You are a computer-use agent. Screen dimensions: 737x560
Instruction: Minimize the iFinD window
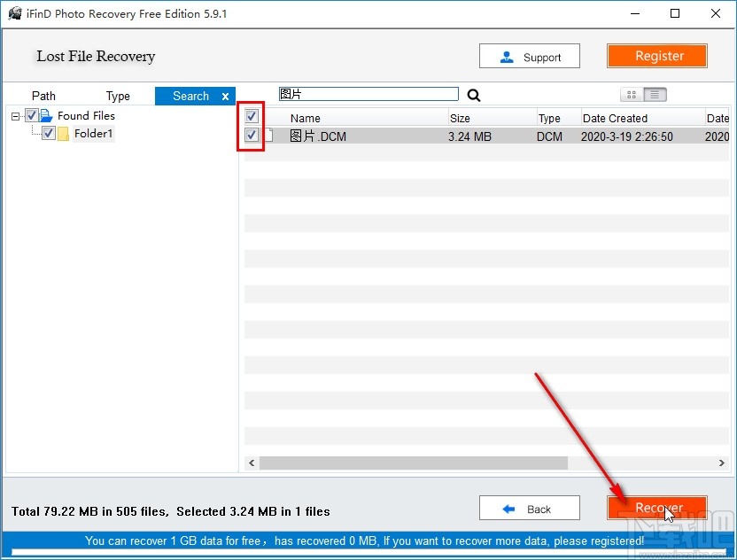pyautogui.click(x=635, y=13)
